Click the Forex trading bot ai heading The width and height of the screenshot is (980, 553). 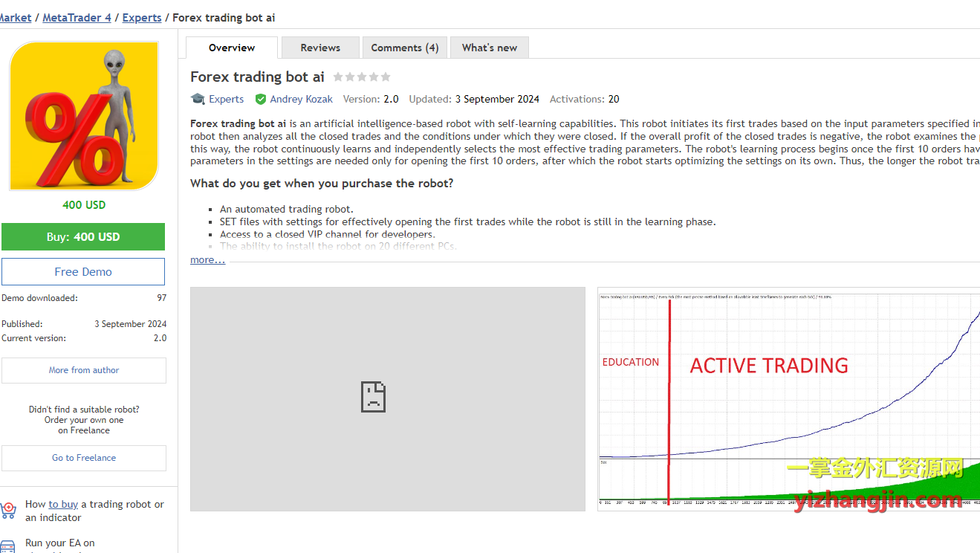coord(257,77)
